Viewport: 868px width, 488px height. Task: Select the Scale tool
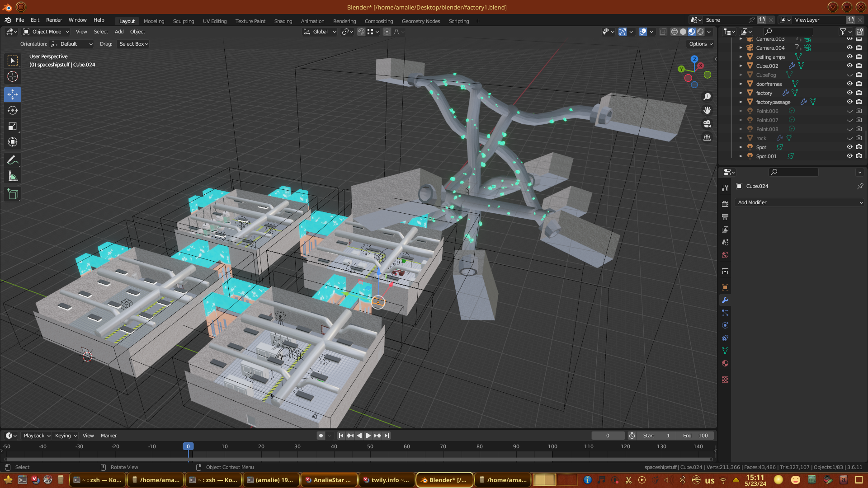(x=13, y=127)
